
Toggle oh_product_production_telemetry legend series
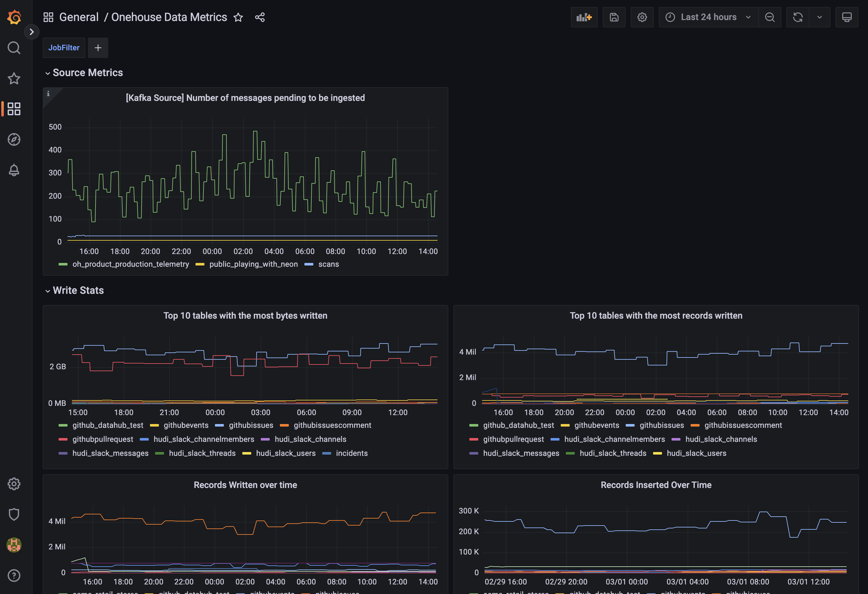pos(130,264)
